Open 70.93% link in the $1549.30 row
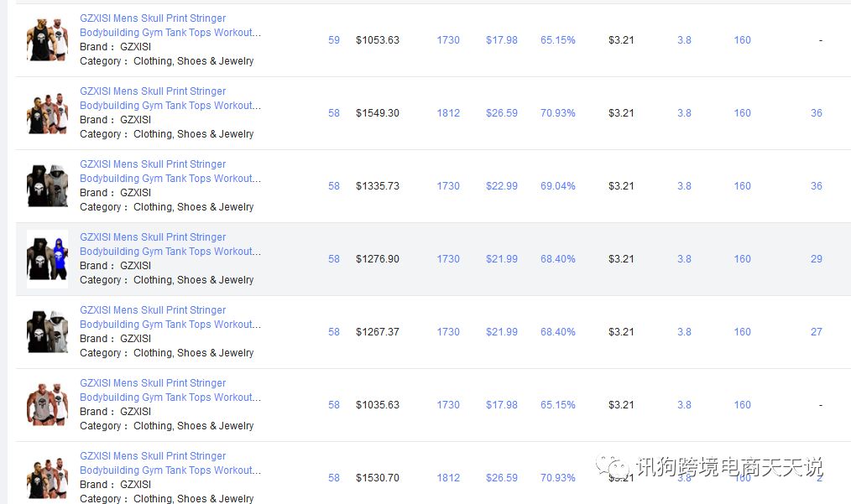 point(558,113)
